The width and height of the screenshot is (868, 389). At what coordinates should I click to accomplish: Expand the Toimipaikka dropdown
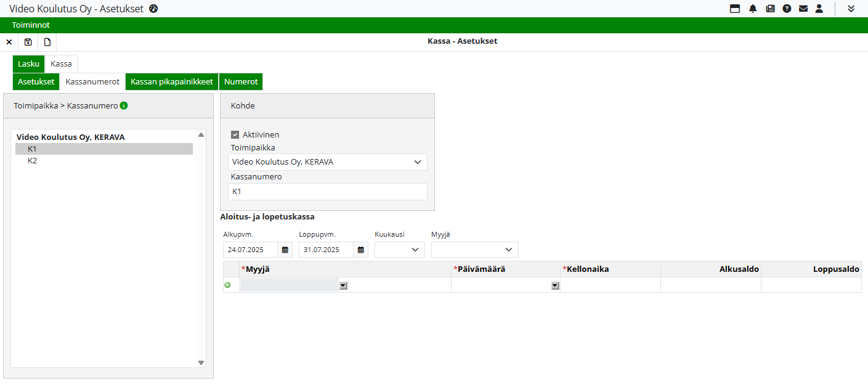click(418, 162)
